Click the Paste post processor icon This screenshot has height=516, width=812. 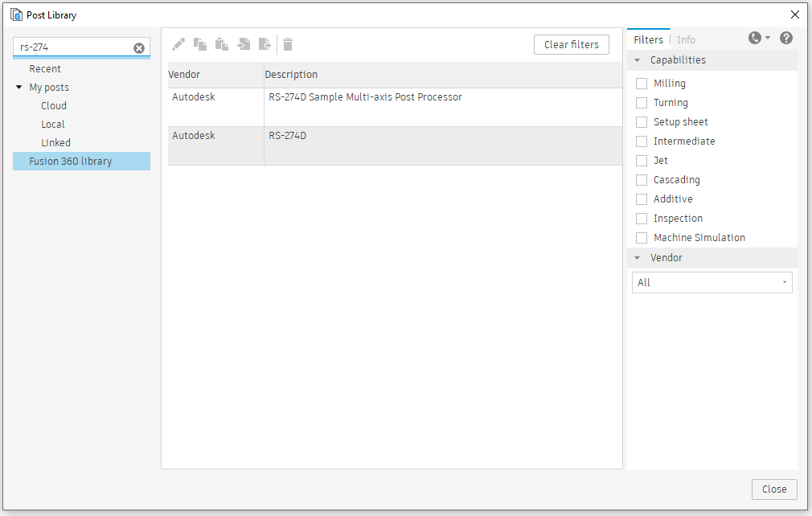click(x=222, y=44)
